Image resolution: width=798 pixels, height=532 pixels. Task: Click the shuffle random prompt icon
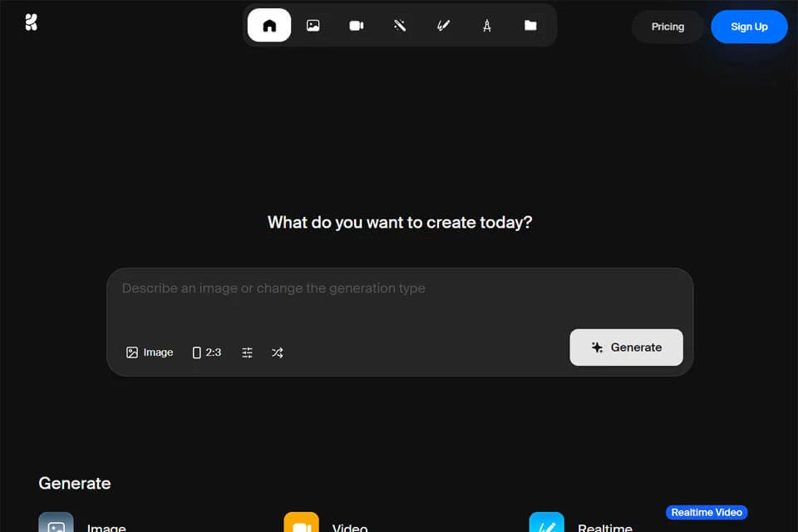(x=278, y=352)
